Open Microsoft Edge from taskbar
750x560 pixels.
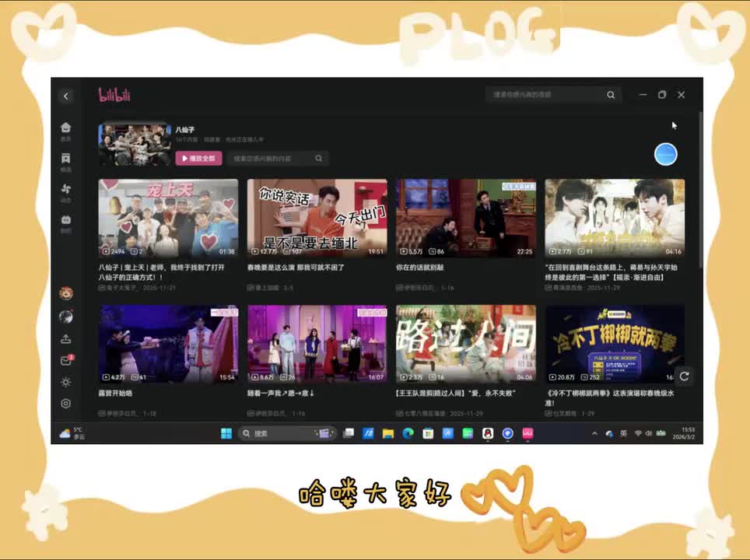pyautogui.click(x=408, y=433)
